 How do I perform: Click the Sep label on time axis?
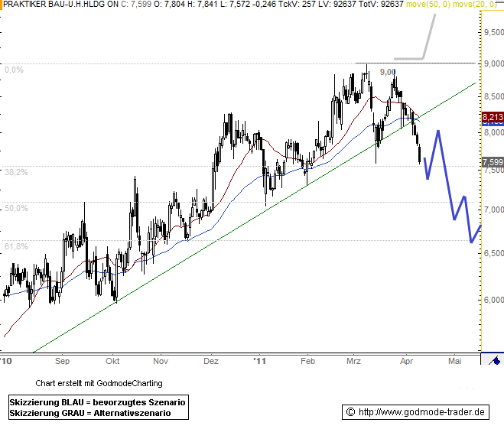[x=62, y=361]
